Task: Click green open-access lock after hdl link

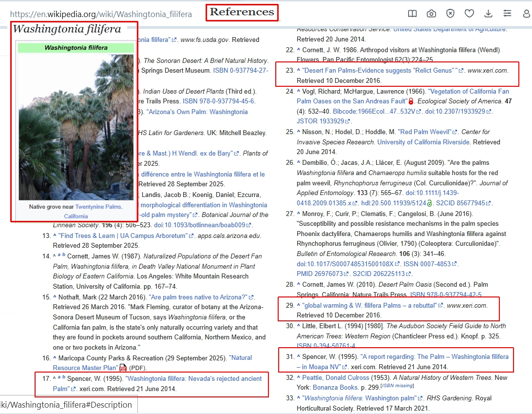Action: tap(429, 203)
